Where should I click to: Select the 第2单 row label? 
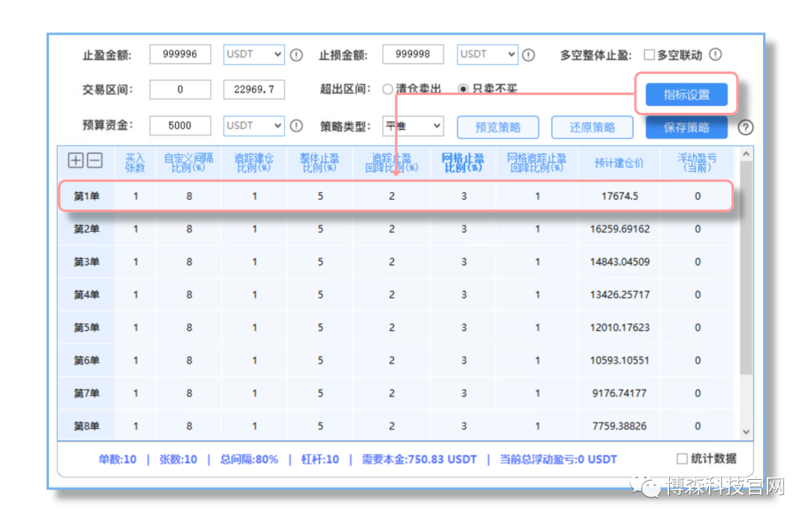[x=86, y=229]
